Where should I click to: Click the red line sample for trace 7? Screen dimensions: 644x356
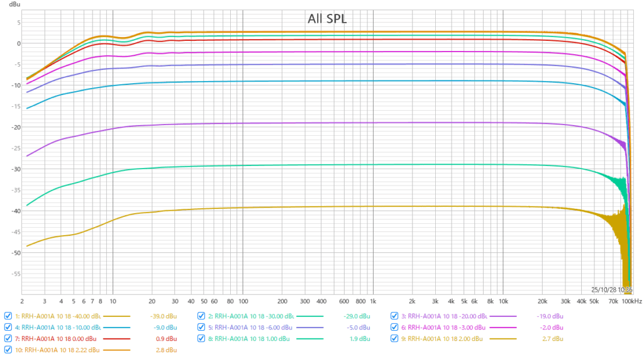tap(116, 338)
